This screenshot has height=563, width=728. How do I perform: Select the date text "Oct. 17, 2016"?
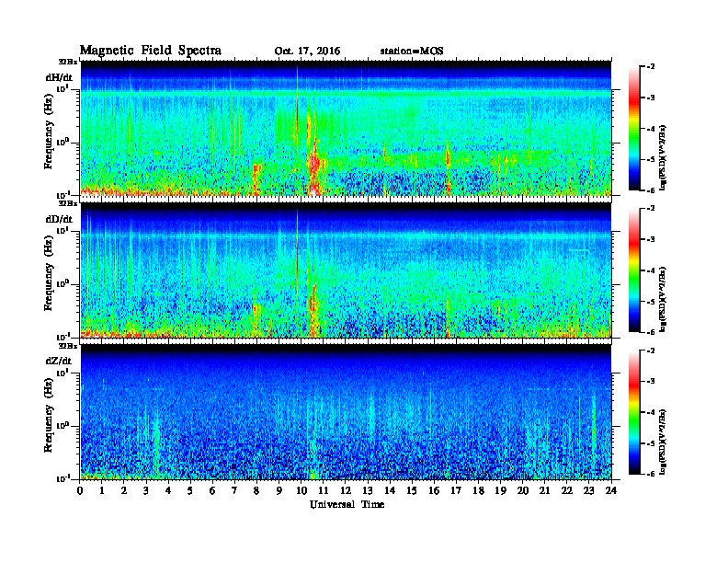point(307,52)
